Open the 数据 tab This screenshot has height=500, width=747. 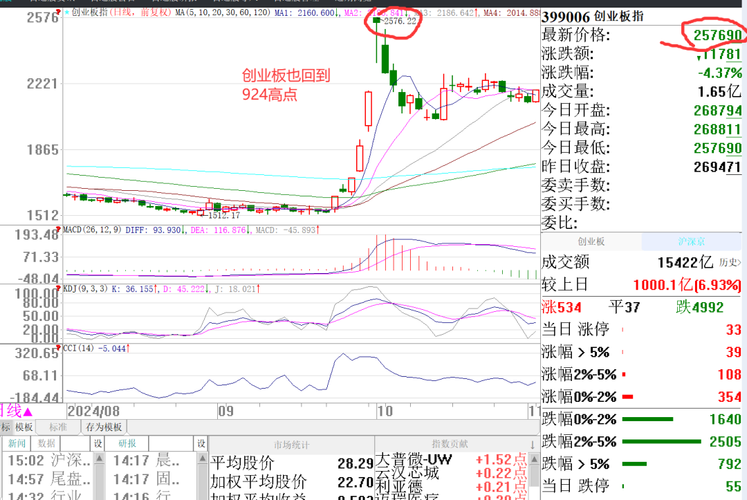(47, 443)
